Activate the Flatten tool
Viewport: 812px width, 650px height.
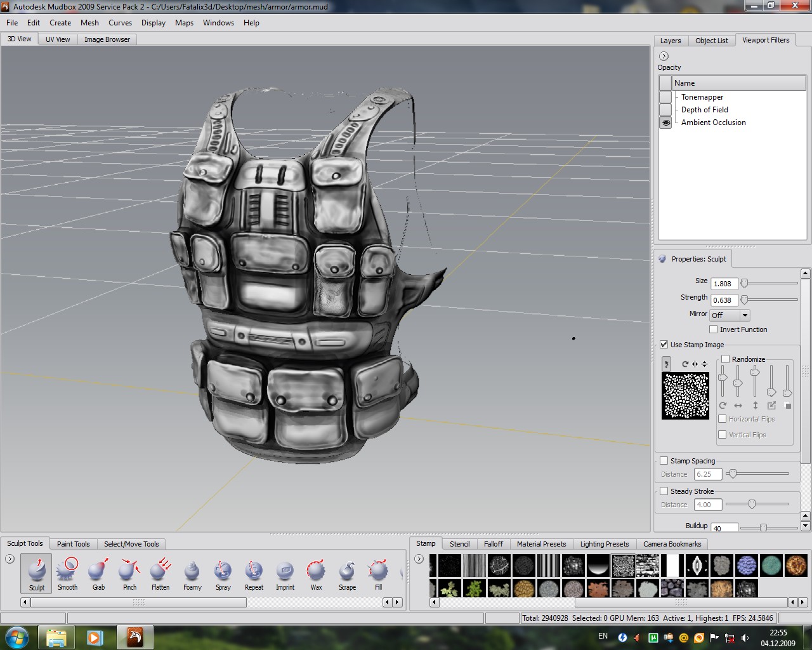[160, 572]
